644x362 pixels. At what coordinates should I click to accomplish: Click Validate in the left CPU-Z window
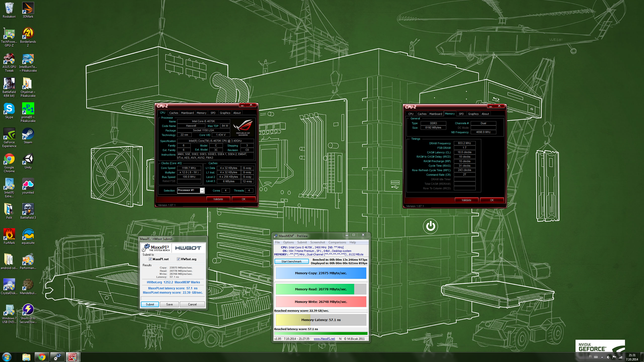pos(218,199)
